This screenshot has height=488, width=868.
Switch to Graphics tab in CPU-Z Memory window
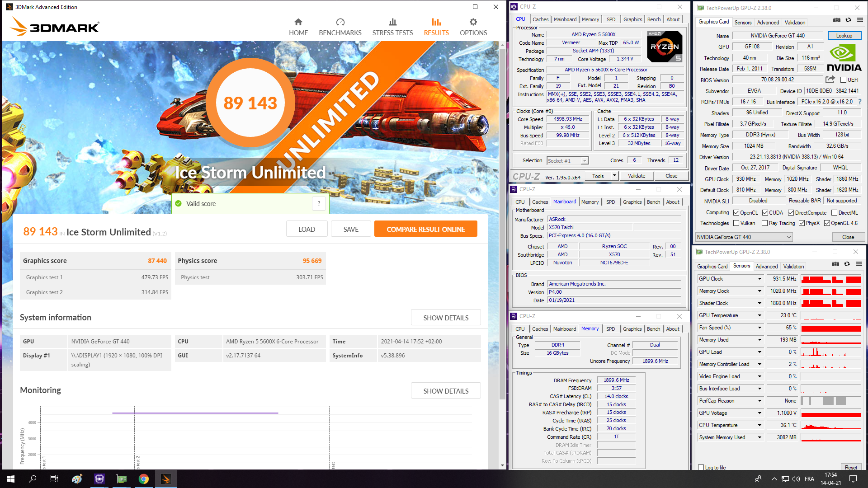point(632,329)
